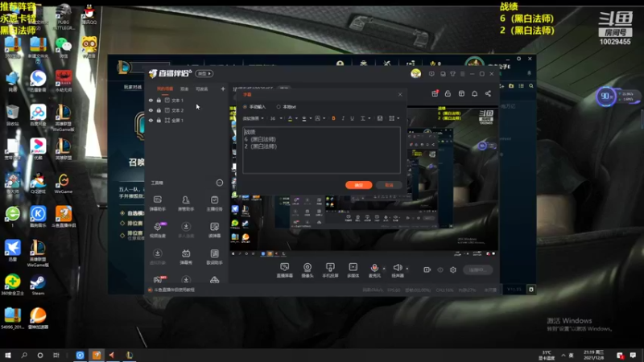Open stream settings gear icon
This screenshot has height=362, width=644.
tap(453, 269)
